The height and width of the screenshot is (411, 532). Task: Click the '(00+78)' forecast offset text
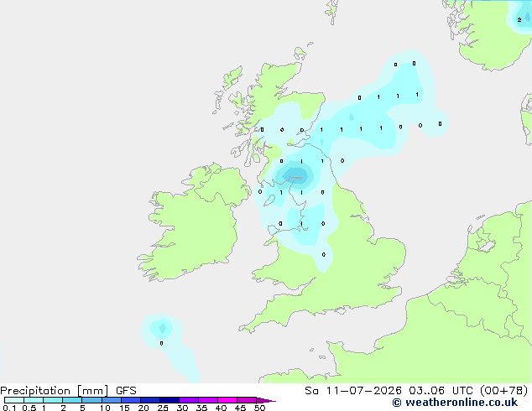point(504,391)
